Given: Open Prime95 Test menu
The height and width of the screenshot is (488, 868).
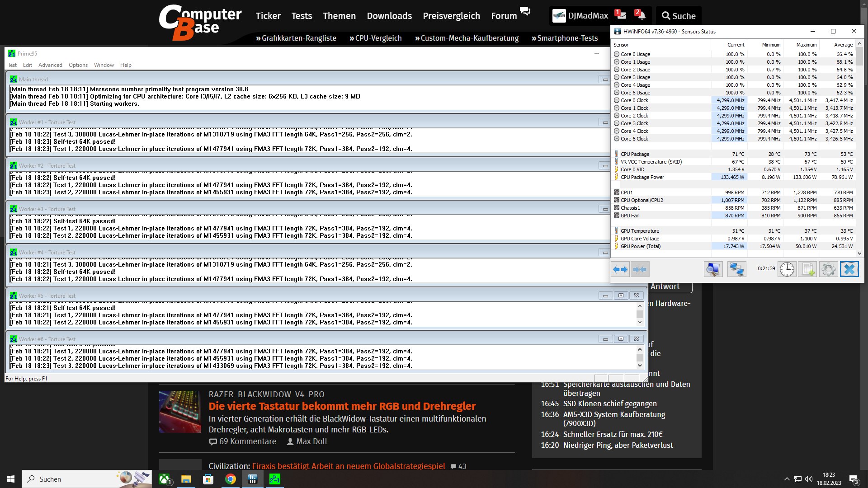Looking at the screenshot, I should (12, 65).
